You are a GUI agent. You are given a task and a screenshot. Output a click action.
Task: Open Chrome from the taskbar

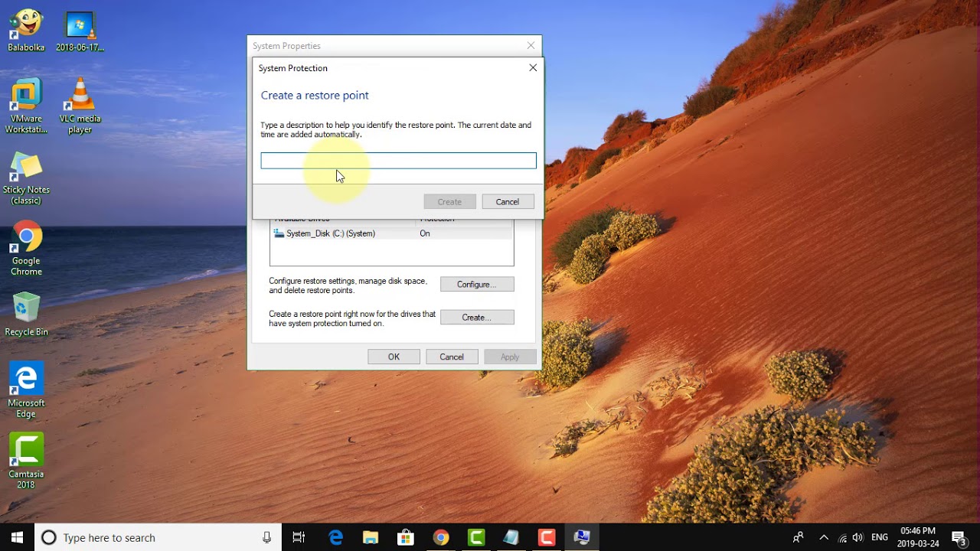point(440,537)
